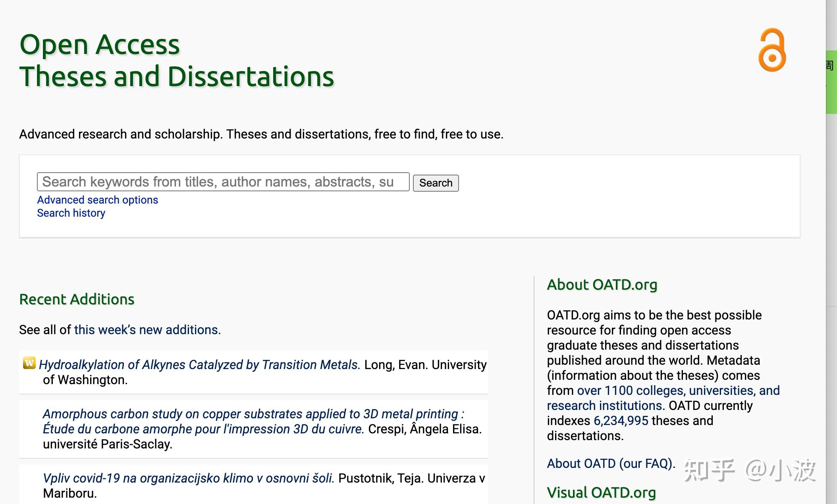Click the Visual OATD.org heading
The height and width of the screenshot is (504, 837).
click(601, 492)
